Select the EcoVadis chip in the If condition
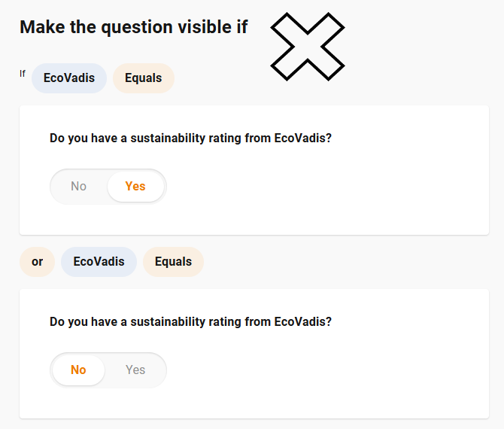The height and width of the screenshot is (429, 504). click(x=69, y=78)
